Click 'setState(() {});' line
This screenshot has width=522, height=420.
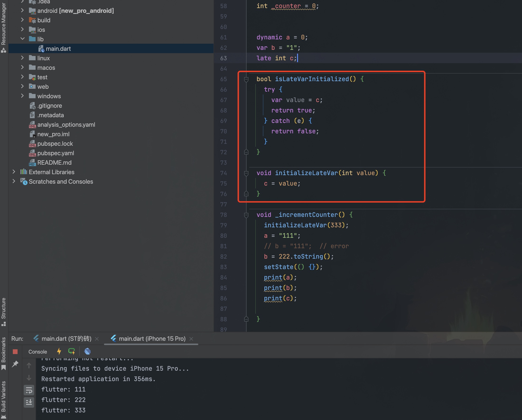(293, 267)
